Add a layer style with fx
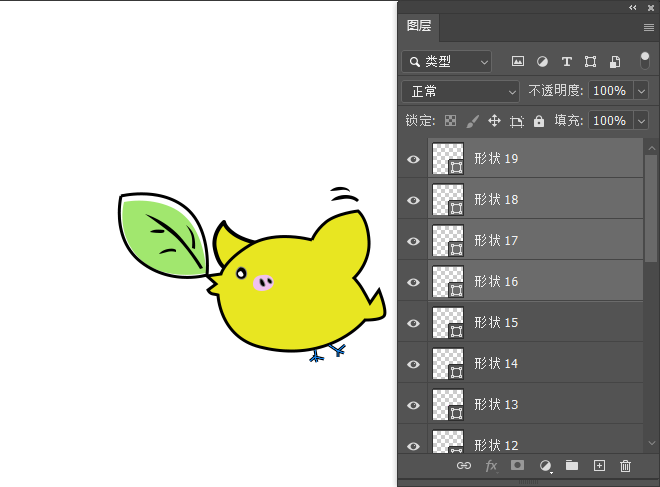Image resolution: width=660 pixels, height=487 pixels. (x=491, y=465)
